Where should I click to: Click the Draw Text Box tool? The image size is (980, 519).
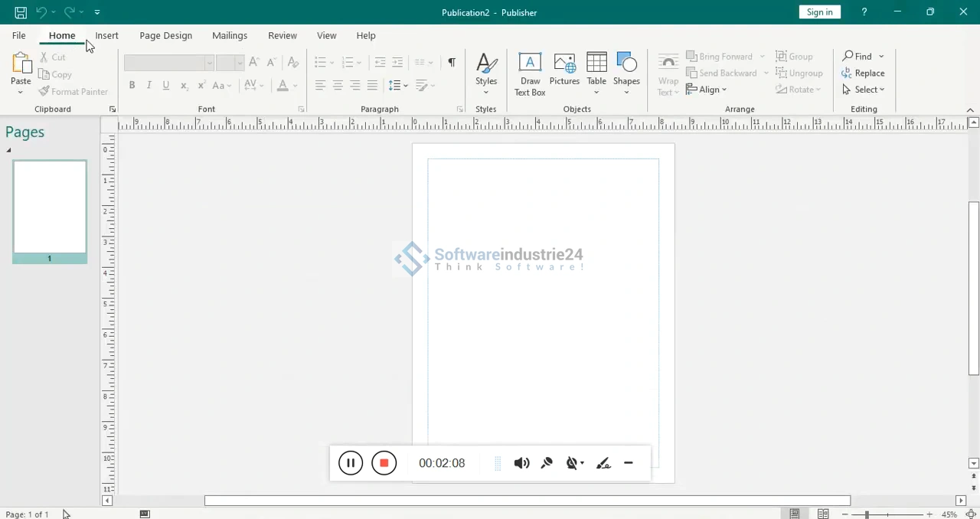pyautogui.click(x=530, y=73)
